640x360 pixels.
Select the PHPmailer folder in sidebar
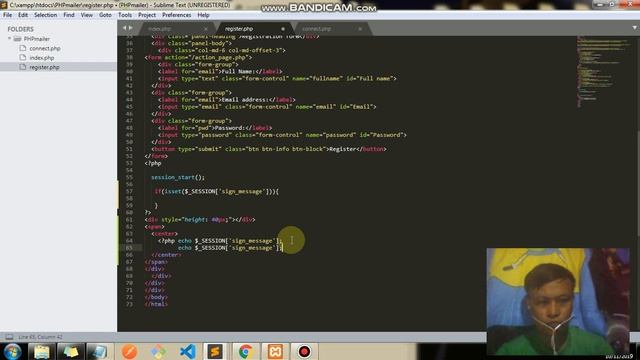point(37,39)
